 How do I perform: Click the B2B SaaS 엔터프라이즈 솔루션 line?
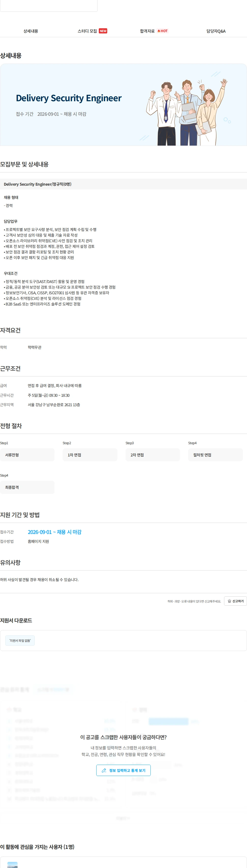(42, 304)
